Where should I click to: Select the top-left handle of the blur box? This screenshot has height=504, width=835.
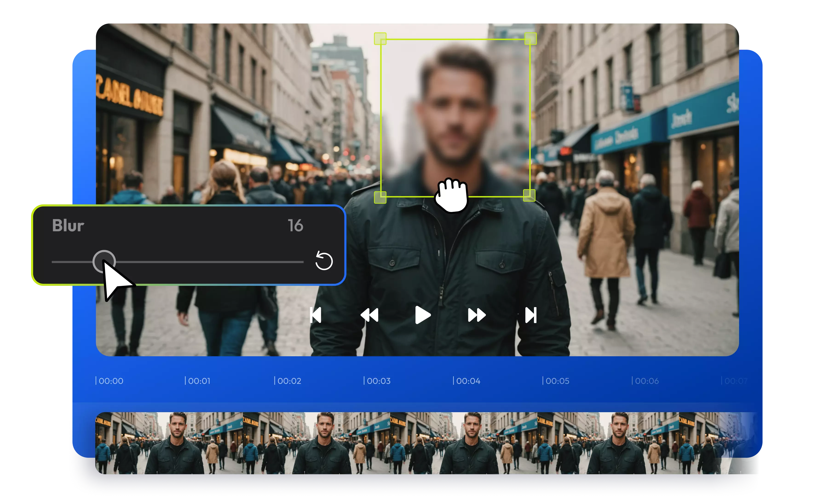[380, 38]
